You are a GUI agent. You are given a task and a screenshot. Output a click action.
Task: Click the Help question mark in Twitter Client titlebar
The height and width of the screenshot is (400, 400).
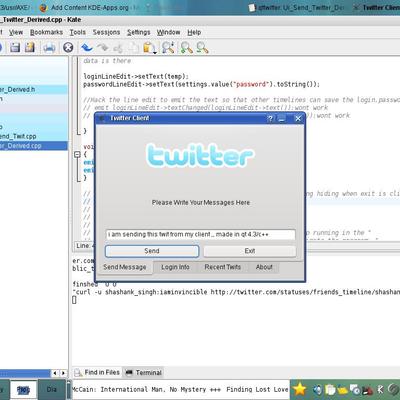[270, 118]
